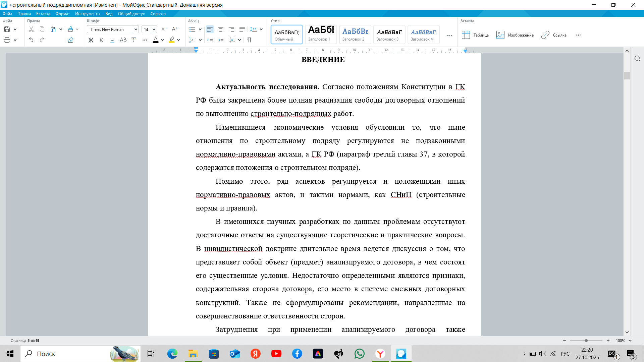Toggle underline formatting (Ч)

112,40
